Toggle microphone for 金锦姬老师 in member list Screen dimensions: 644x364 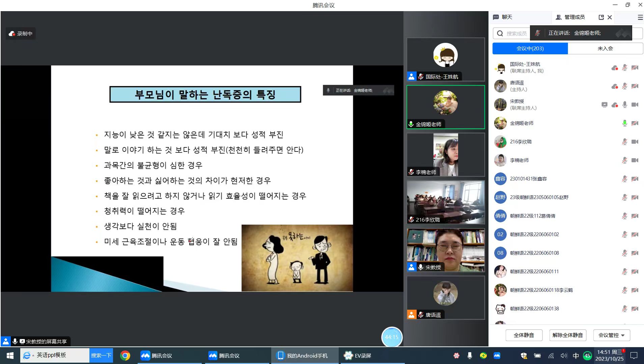[624, 123]
